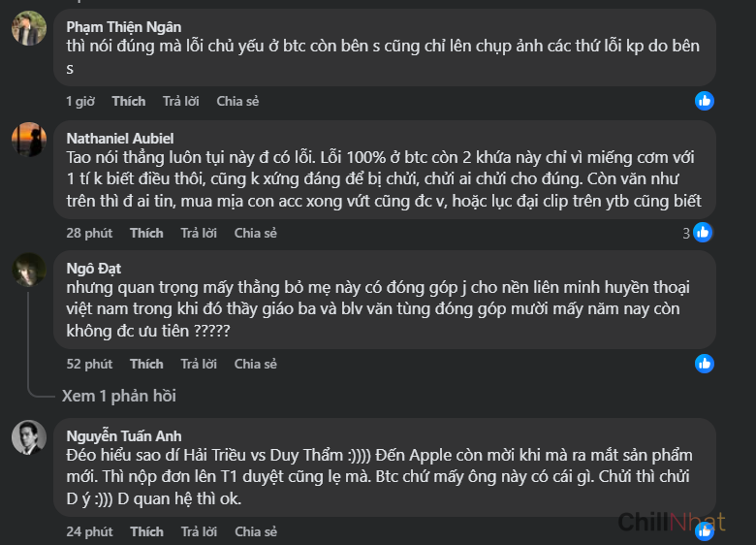Click like reaction icon on Nathaniel Aubiel's comment
The image size is (756, 545).
click(704, 232)
